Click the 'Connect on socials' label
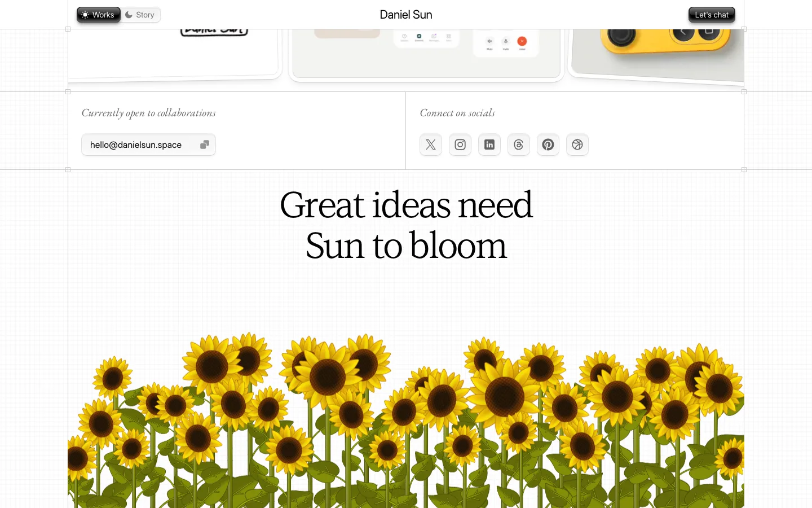 pos(457,113)
